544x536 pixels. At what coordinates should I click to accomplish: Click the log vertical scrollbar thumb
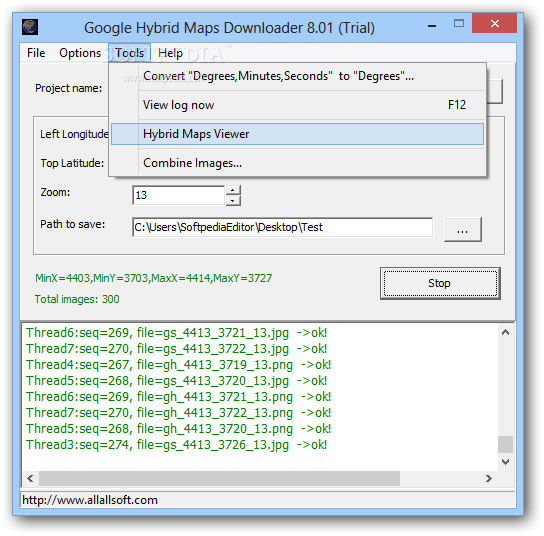tap(505, 444)
